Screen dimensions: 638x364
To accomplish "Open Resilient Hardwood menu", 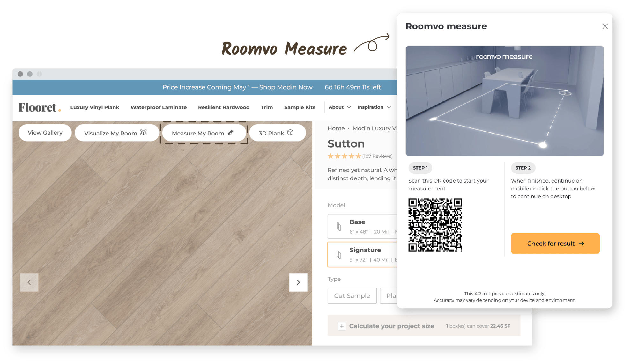I will [224, 107].
